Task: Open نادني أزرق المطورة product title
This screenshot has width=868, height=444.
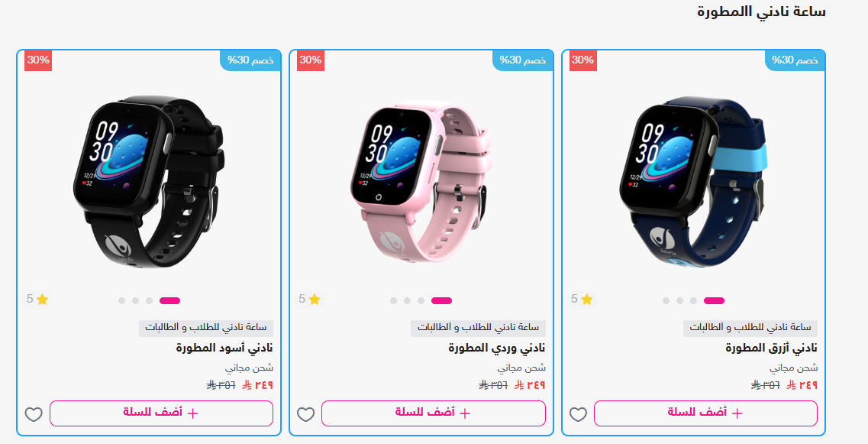Action: (771, 348)
